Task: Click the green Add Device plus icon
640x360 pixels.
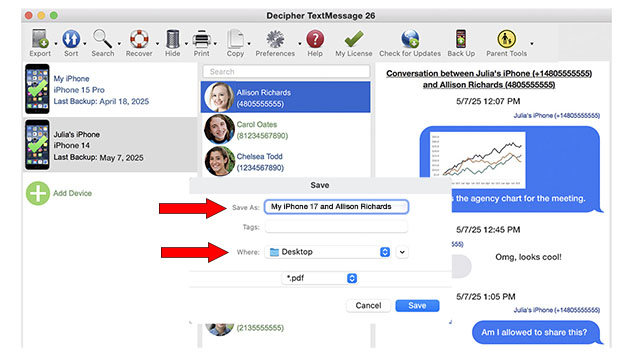Action: 38,193
